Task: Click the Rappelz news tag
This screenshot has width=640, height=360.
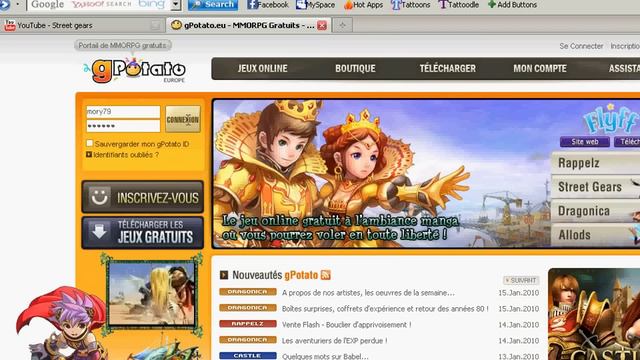Action: (248, 324)
